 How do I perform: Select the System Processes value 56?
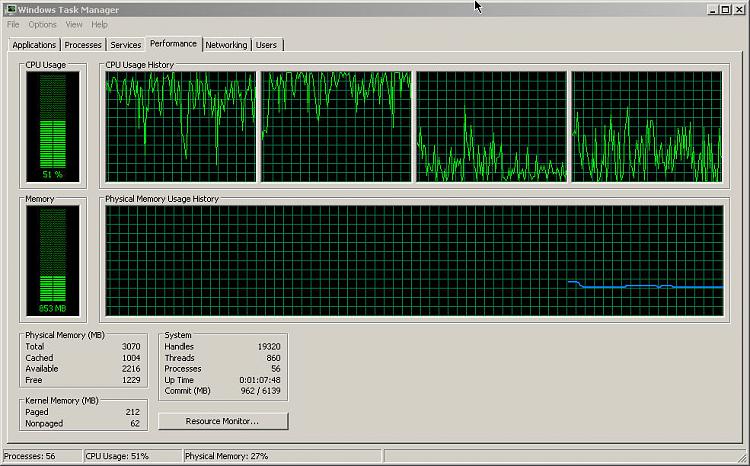click(x=276, y=369)
